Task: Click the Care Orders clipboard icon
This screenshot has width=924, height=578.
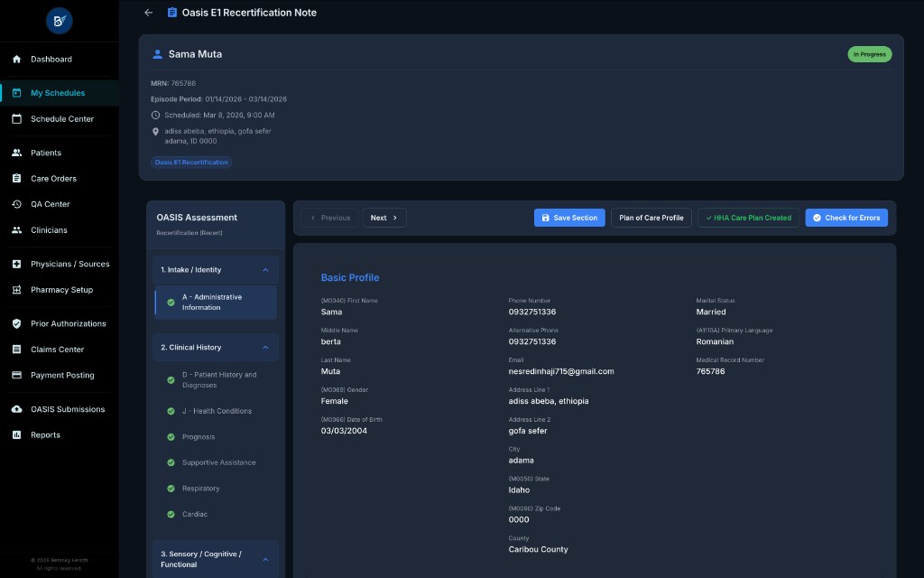Action: coord(16,178)
